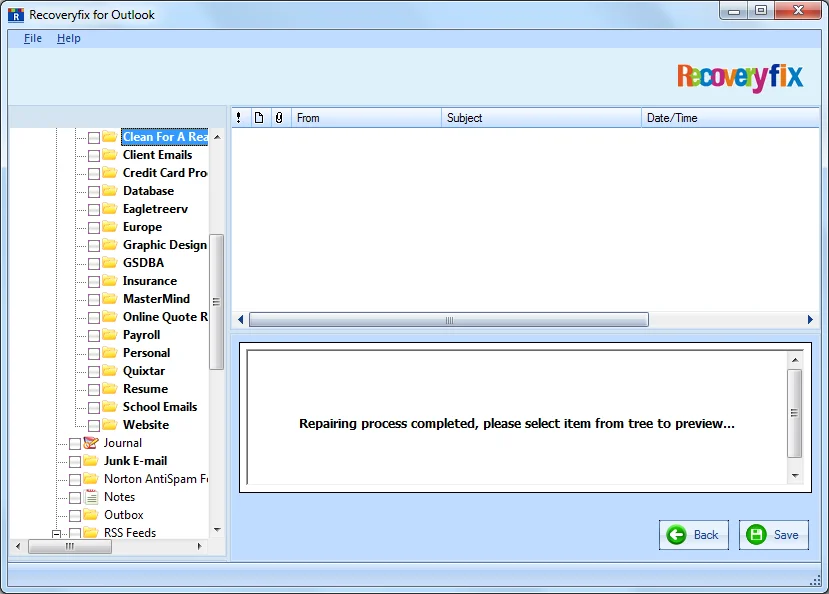Screen dimensions: 829x594
Task: Click the Save button
Action: point(773,535)
